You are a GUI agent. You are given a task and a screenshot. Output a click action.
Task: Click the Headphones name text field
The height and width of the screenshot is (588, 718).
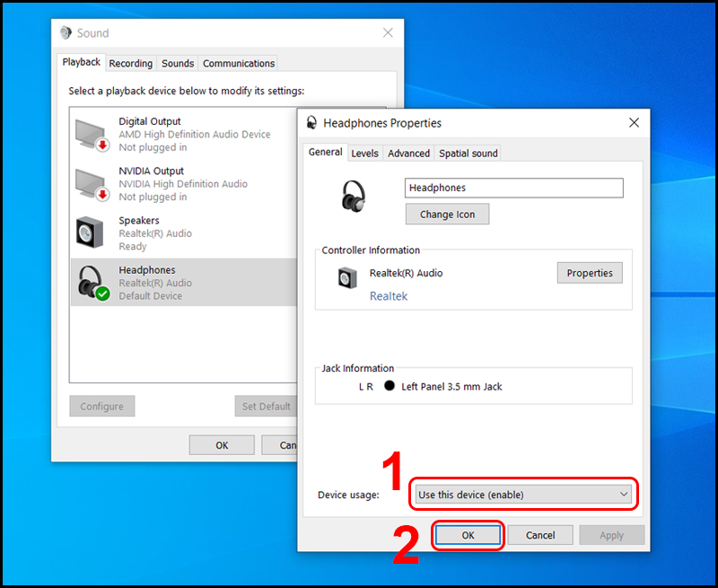(x=513, y=188)
